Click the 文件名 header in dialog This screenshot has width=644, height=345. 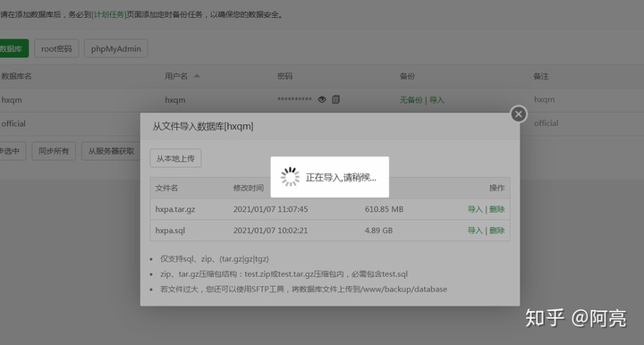point(166,188)
